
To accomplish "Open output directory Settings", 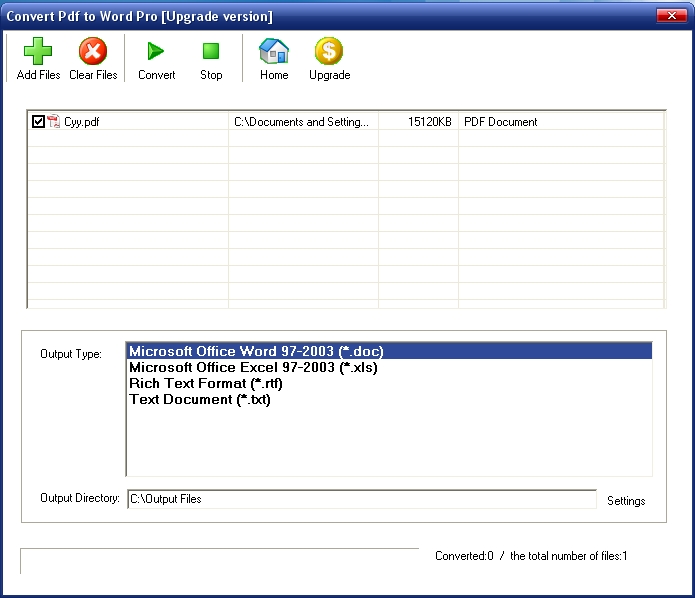I will 626,500.
